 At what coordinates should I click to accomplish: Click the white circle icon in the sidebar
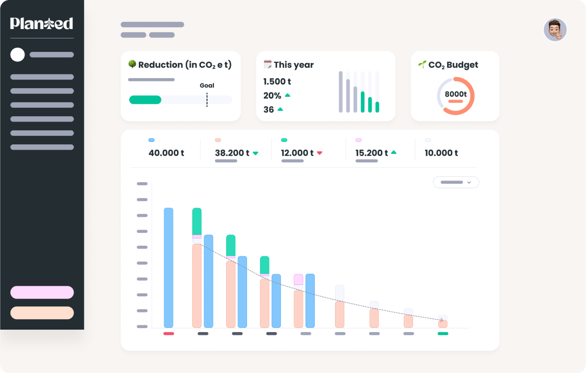coord(18,55)
